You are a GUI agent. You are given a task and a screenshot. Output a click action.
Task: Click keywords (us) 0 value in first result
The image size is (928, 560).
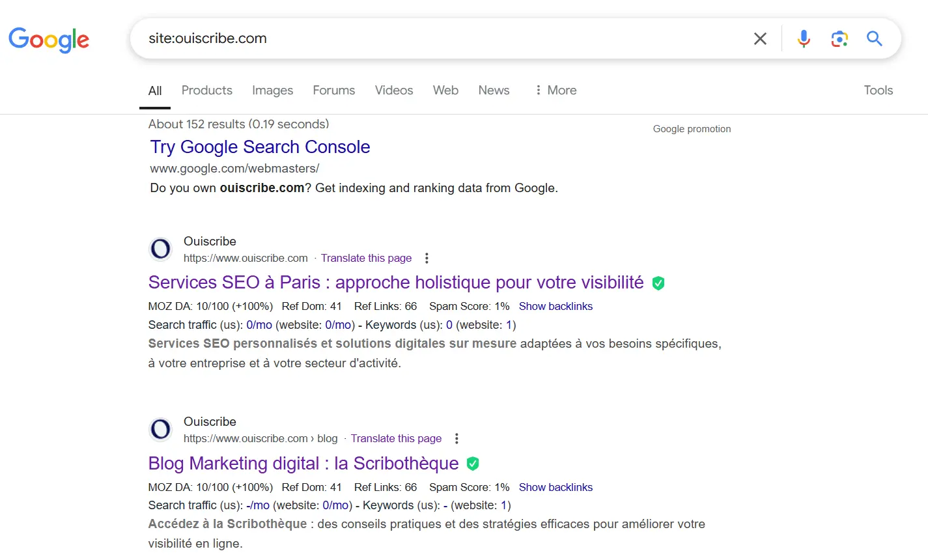point(449,325)
